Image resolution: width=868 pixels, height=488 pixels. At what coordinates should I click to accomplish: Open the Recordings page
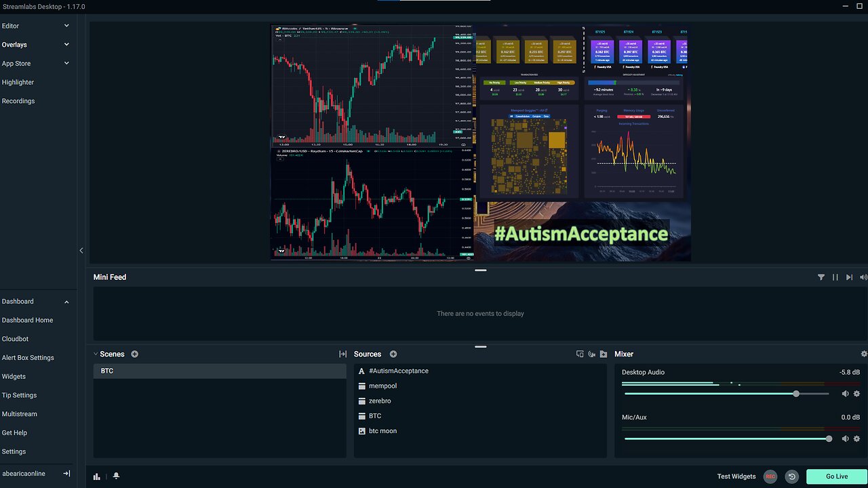(x=18, y=101)
